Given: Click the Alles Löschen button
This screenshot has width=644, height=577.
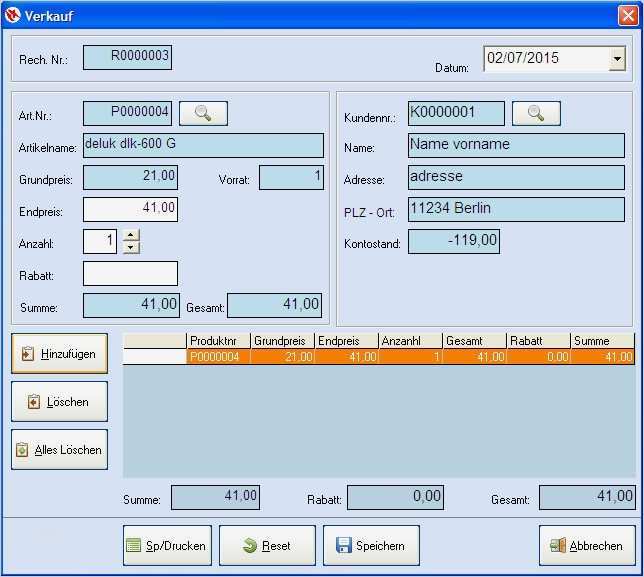Looking at the screenshot, I should pos(60,450).
